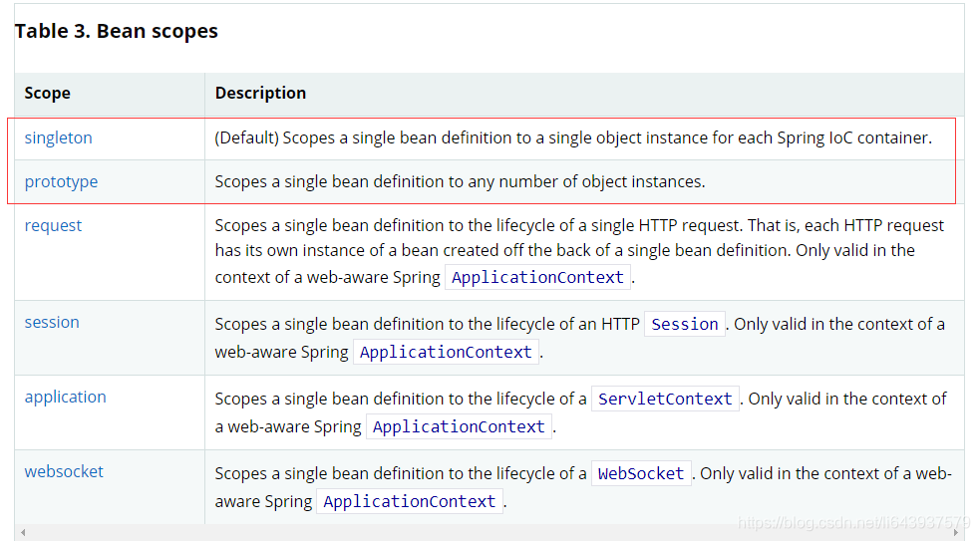Image resolution: width=980 pixels, height=541 pixels.
Task: Click the WebSocket code term in description
Action: click(x=641, y=474)
